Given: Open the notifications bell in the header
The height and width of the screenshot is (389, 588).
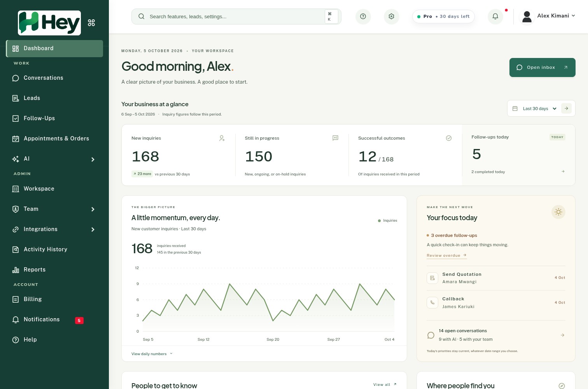Looking at the screenshot, I should click(495, 16).
